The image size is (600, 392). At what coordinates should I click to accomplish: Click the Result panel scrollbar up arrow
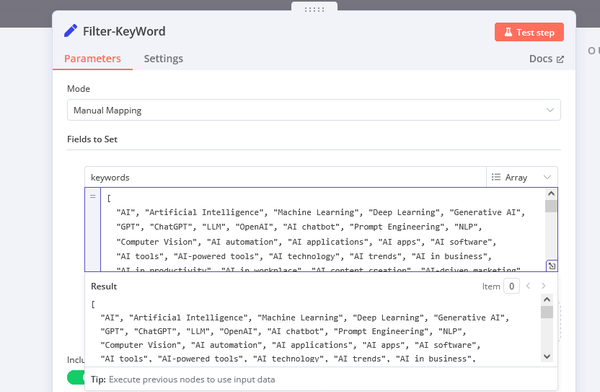click(547, 299)
